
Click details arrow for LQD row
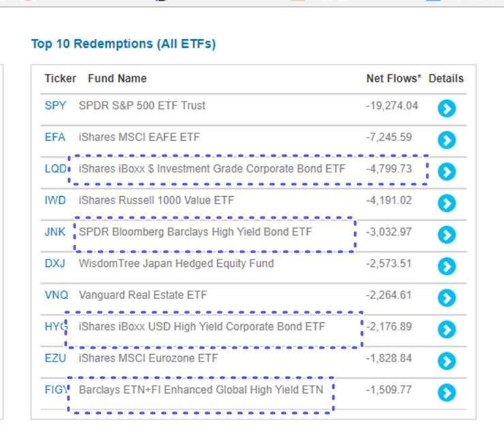click(446, 171)
